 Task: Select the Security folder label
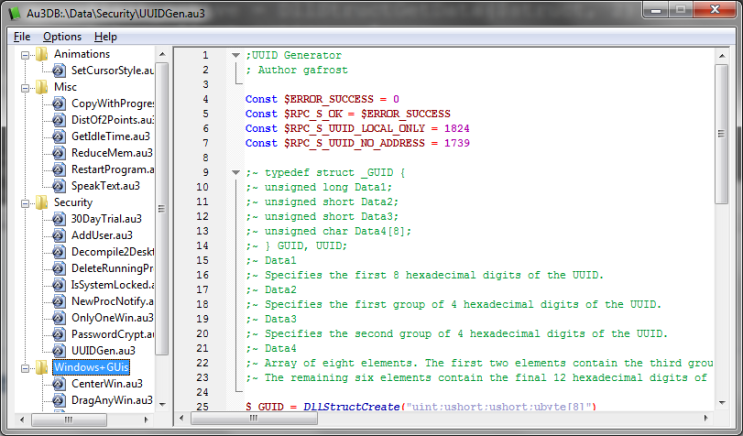click(x=73, y=202)
